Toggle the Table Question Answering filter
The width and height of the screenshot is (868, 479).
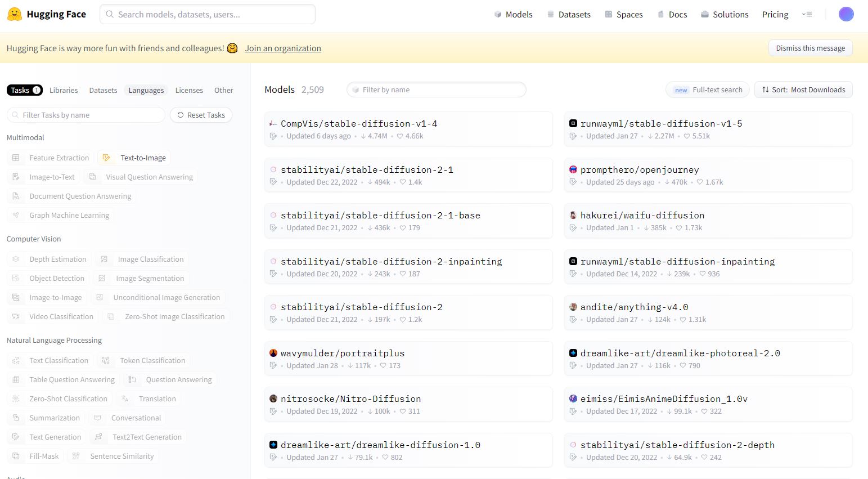63,379
